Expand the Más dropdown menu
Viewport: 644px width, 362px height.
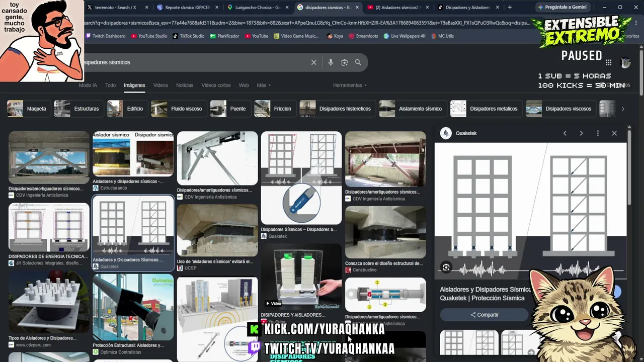pyautogui.click(x=264, y=85)
